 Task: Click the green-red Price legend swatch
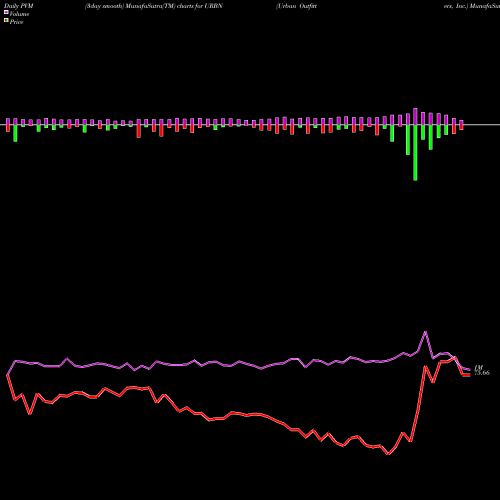click(x=6, y=21)
